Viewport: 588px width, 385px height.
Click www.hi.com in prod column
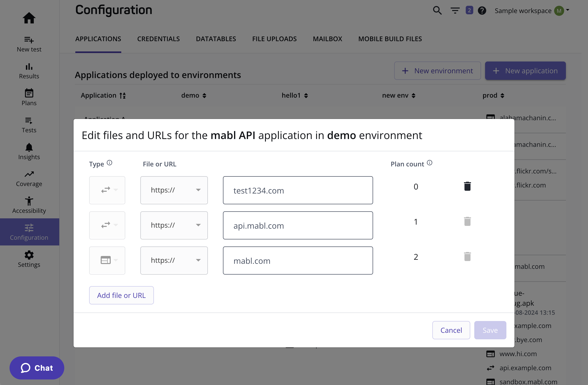coord(518,354)
